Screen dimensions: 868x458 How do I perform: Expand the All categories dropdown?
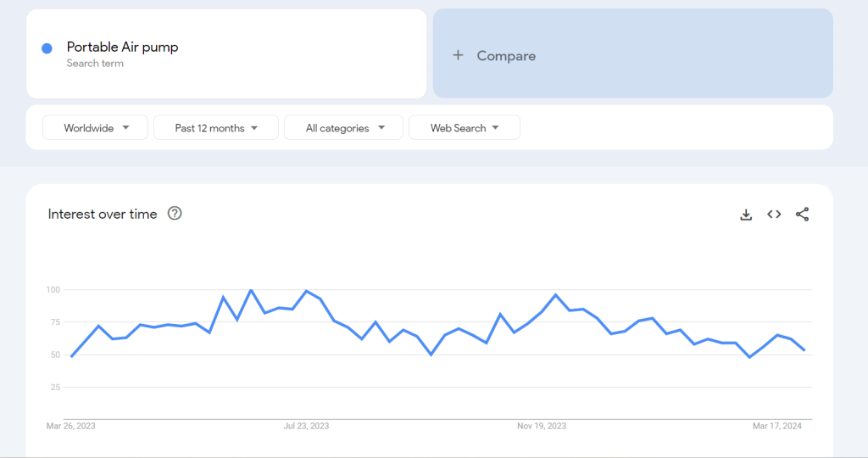344,128
